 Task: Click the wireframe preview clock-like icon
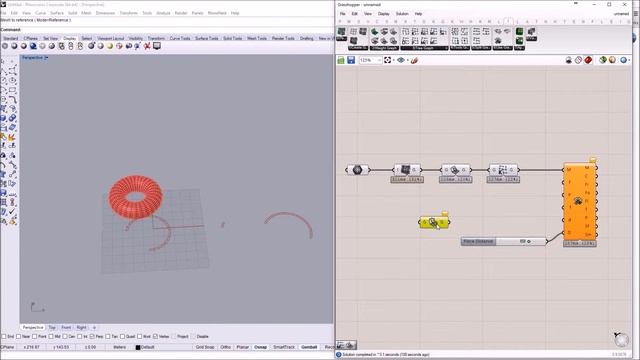point(578,60)
